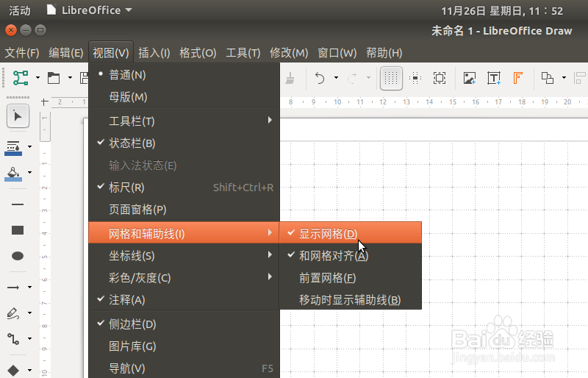Open the Gallery menu item
This screenshot has height=378, width=588.
[x=184, y=346]
